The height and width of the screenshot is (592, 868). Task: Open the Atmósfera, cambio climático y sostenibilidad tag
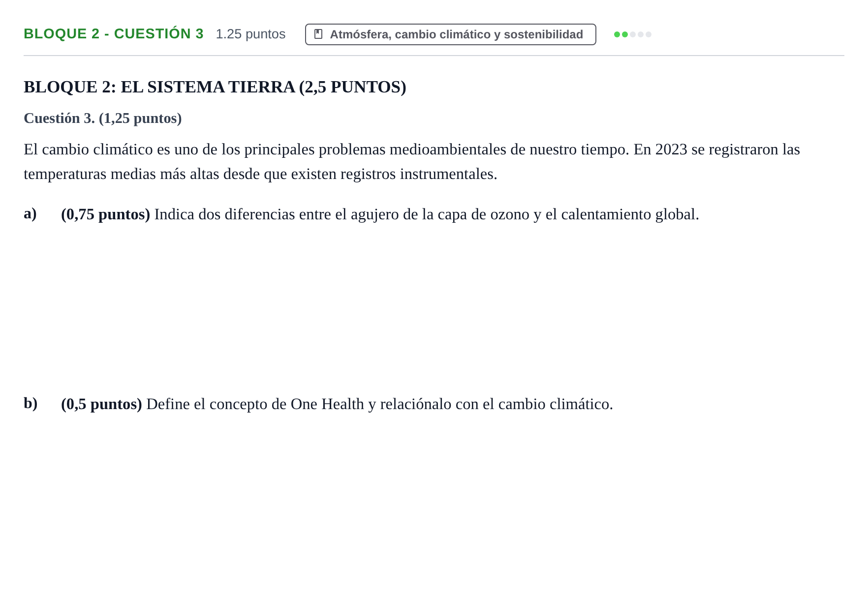pos(450,34)
